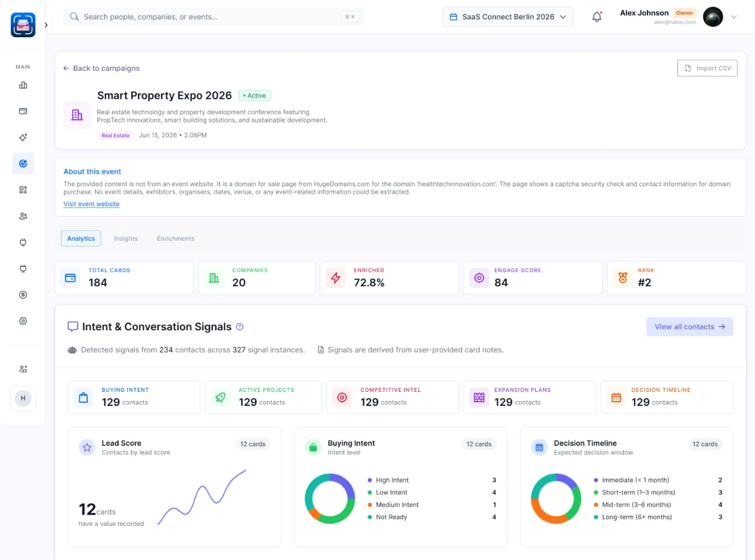Click the blue calendar icon in Decision Timeline chart card
755x560 pixels.
(x=540, y=447)
